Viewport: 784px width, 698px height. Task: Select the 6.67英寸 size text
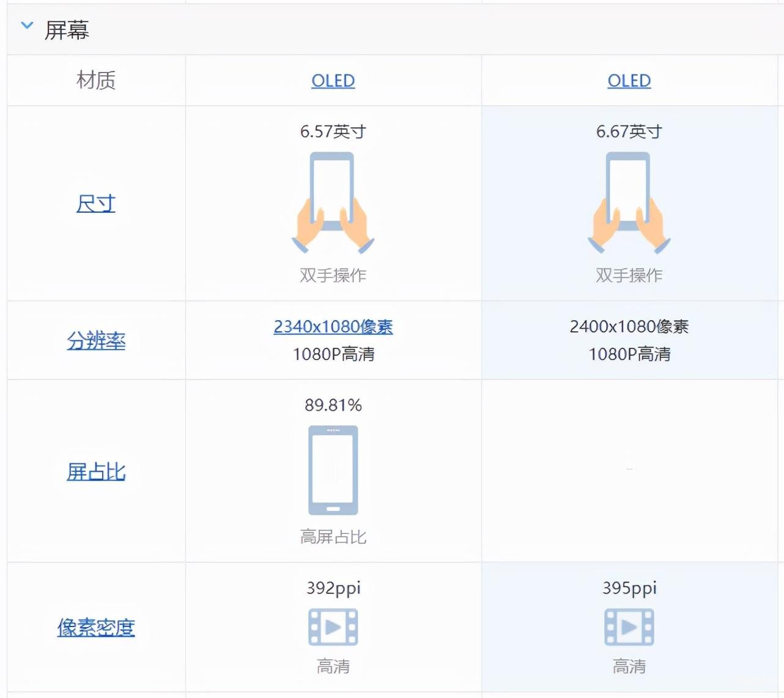[629, 131]
